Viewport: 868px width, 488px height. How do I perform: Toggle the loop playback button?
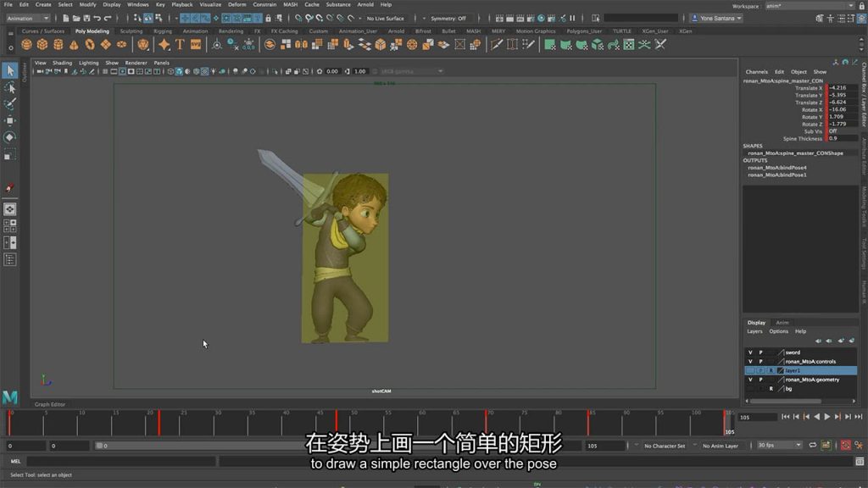pyautogui.click(x=813, y=446)
